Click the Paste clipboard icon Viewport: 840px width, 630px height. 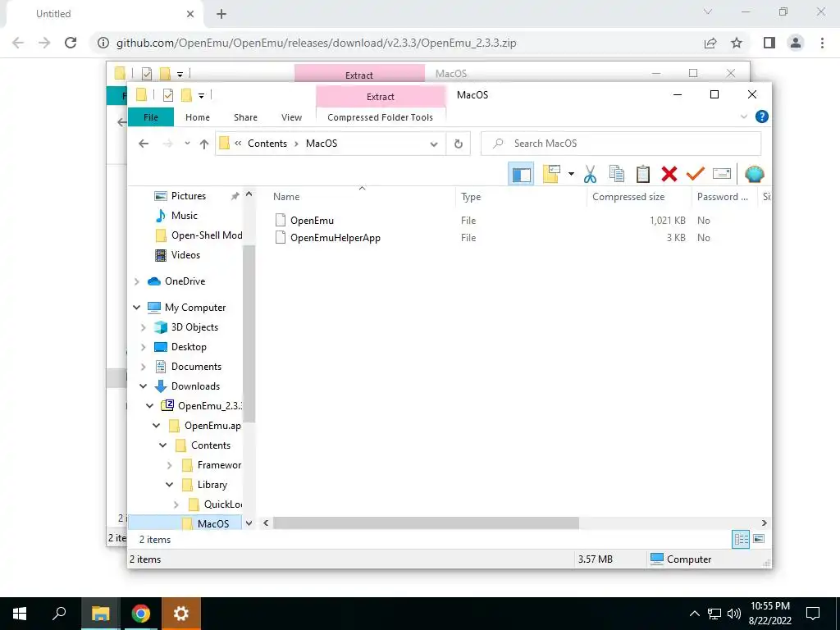tap(643, 174)
